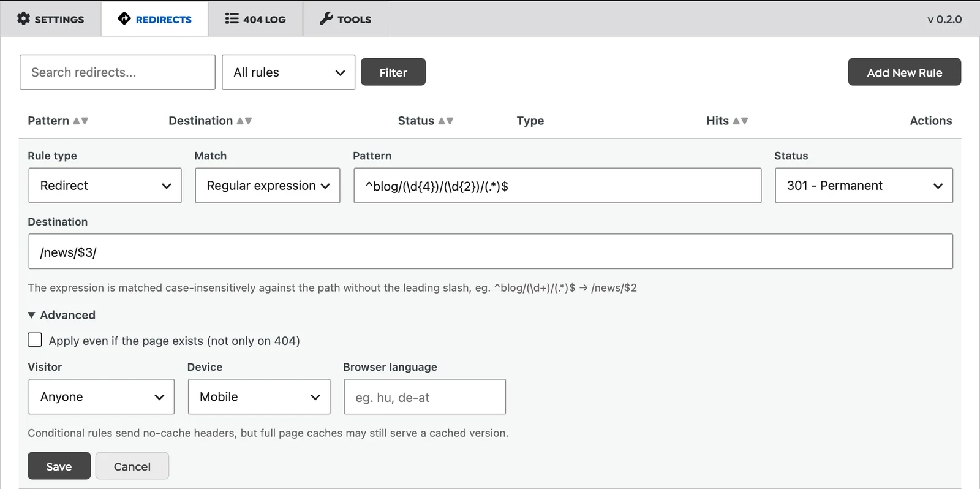Open the Rule type dropdown

105,186
